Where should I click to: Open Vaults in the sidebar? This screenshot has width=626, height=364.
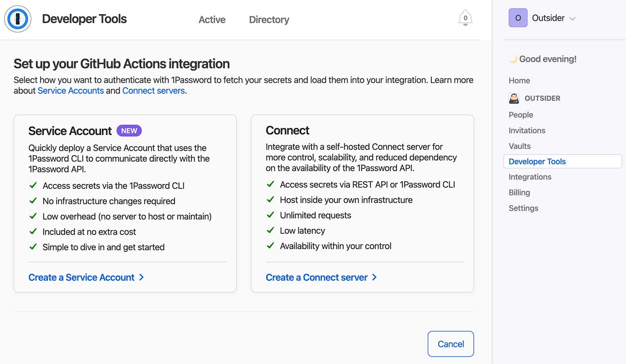(520, 146)
